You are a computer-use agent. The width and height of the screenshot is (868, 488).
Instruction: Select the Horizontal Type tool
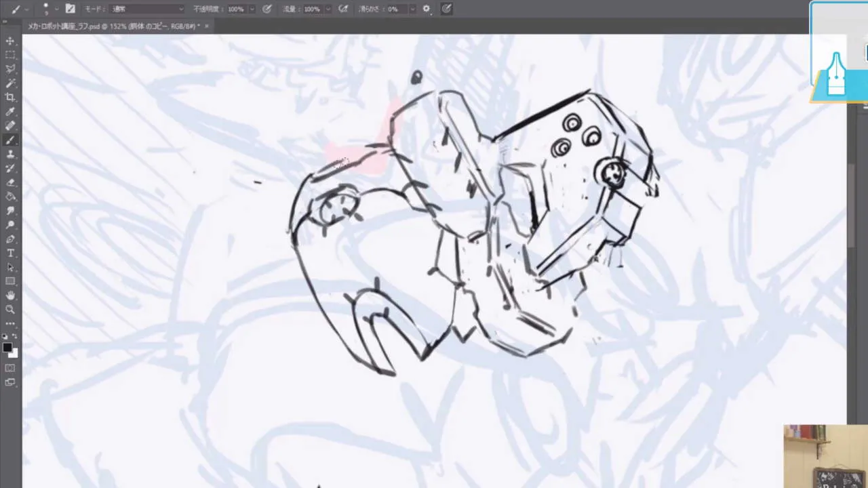[x=10, y=253]
